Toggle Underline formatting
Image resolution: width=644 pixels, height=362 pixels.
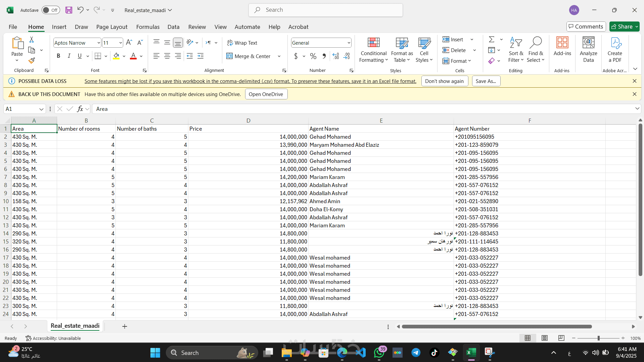coord(80,56)
